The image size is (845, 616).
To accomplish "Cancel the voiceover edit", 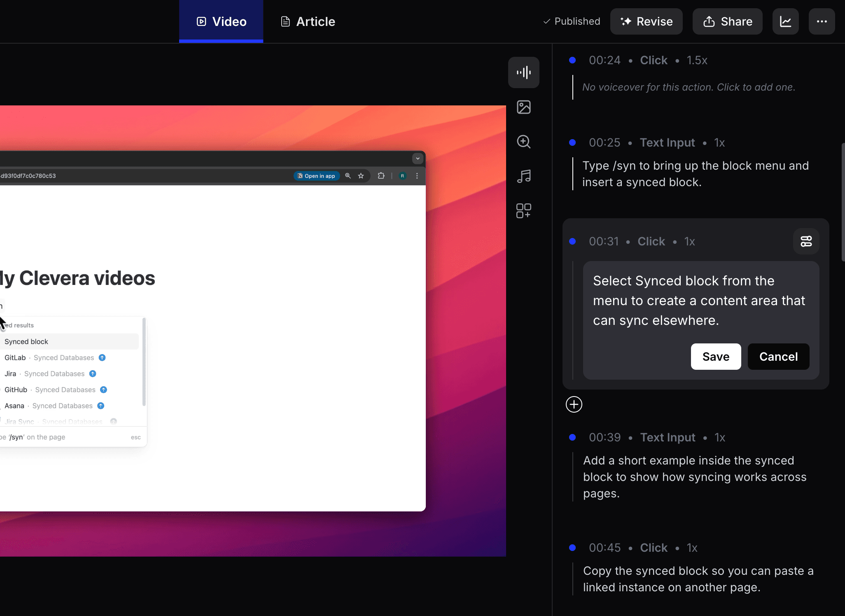I will click(x=778, y=357).
